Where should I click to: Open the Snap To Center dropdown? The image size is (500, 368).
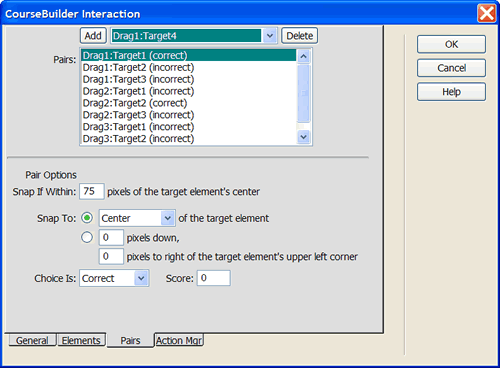[x=137, y=218]
